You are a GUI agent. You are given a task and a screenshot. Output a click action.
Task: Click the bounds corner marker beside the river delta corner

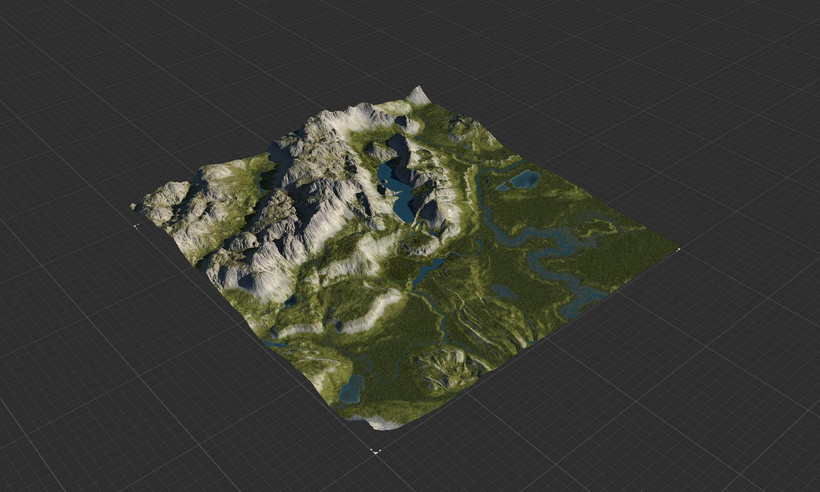pos(679,249)
